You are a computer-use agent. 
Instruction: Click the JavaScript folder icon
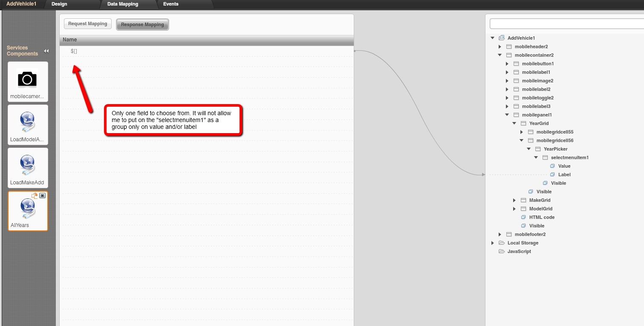(x=502, y=251)
